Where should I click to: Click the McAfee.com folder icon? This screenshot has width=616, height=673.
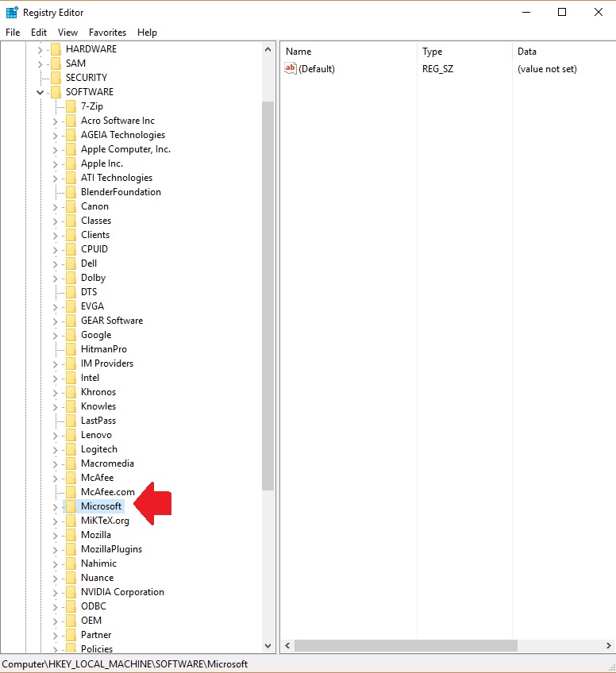pyautogui.click(x=71, y=492)
